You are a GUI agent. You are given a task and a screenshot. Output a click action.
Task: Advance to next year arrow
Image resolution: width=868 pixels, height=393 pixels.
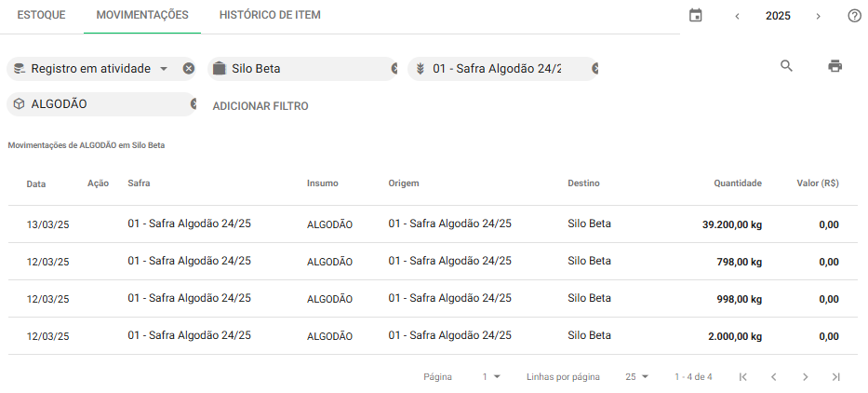(818, 16)
